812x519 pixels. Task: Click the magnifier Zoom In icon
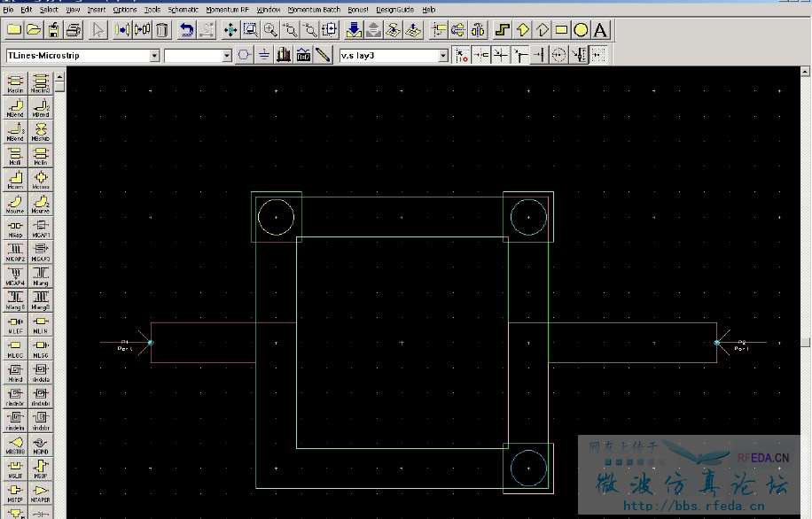coord(270,30)
